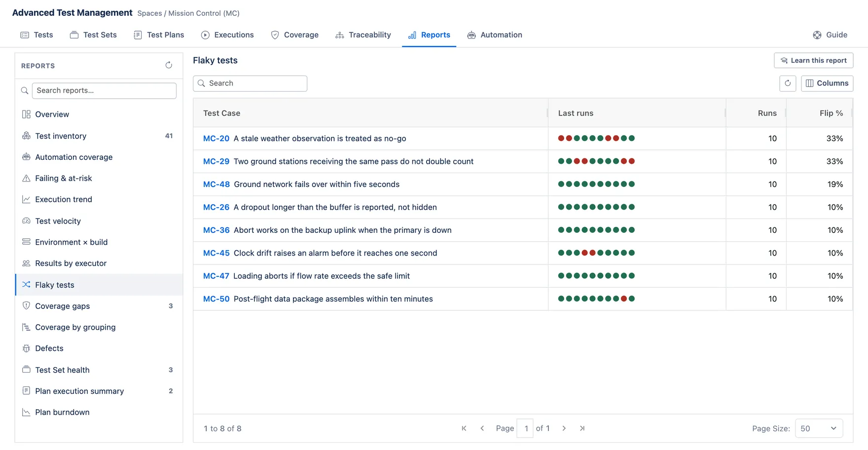Click the Test inventory icon
The height and width of the screenshot is (450, 868).
(x=26, y=136)
